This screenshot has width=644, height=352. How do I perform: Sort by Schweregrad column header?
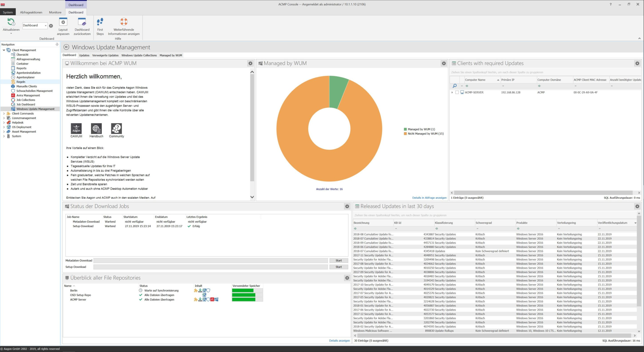tap(495, 223)
